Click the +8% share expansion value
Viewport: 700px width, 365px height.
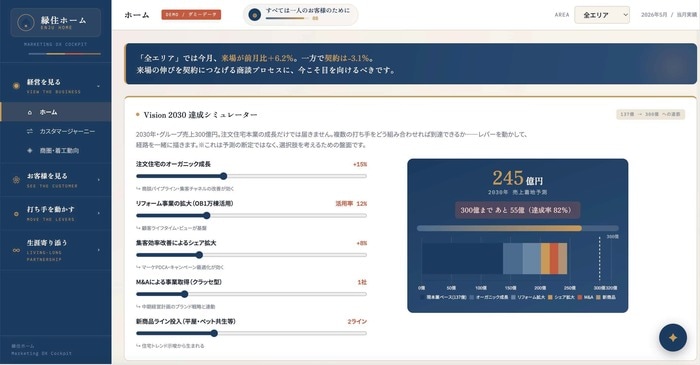tap(362, 243)
